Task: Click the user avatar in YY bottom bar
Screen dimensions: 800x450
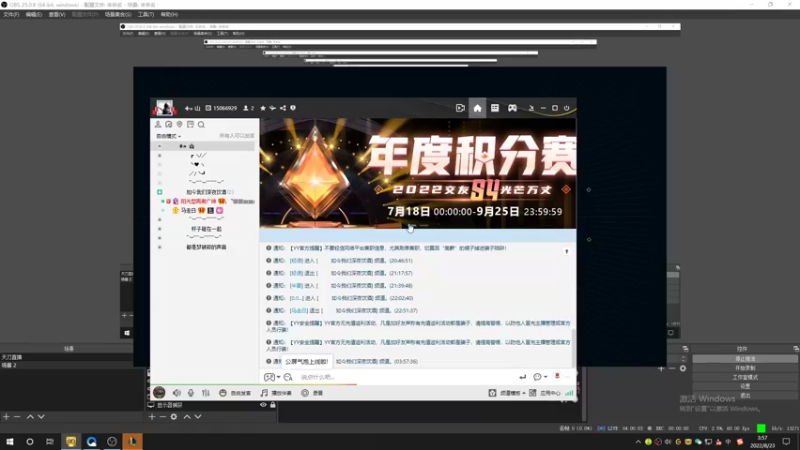Action: (x=159, y=392)
